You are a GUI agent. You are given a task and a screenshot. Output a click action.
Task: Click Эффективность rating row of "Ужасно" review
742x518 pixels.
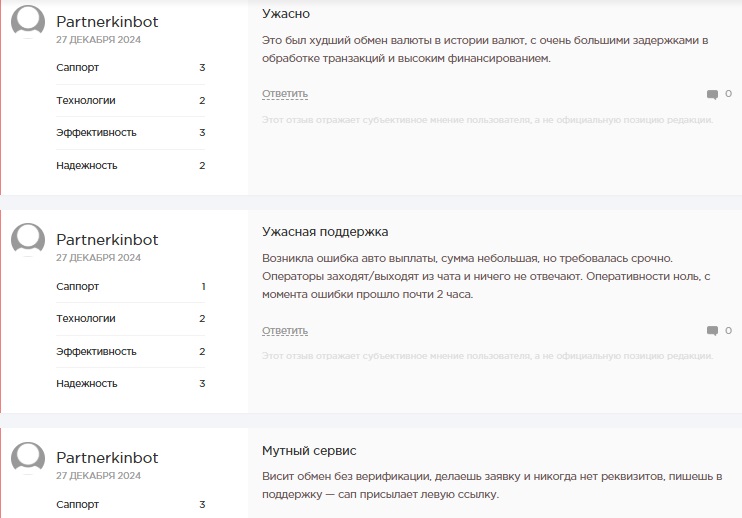130,133
